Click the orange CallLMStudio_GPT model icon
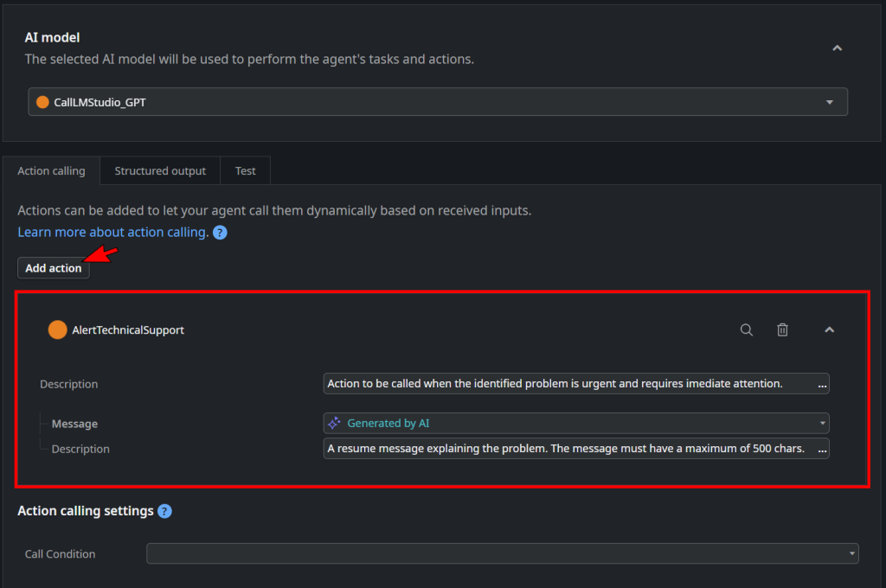Viewport: 886px width, 588px height. click(x=42, y=102)
